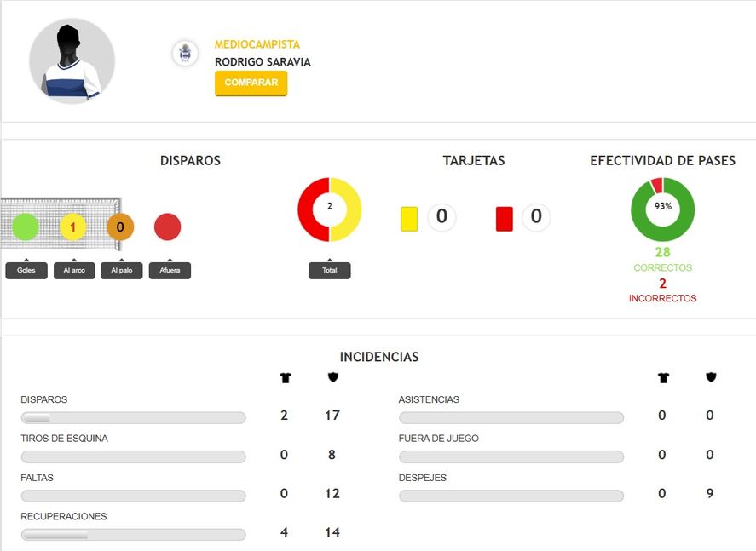Click the shield icon above the Asistencias column
Image resolution: width=756 pixels, height=551 pixels.
coord(711,377)
